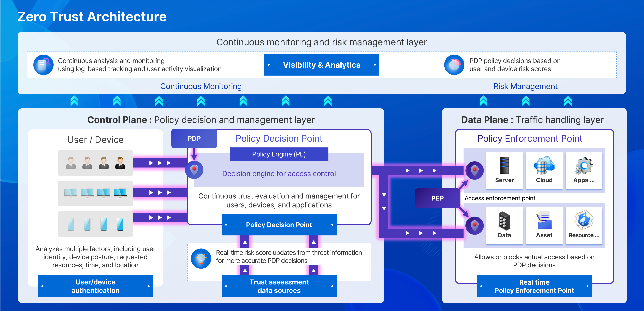644x311 pixels.
Task: Click Decision engine for access control text
Action: [279, 174]
